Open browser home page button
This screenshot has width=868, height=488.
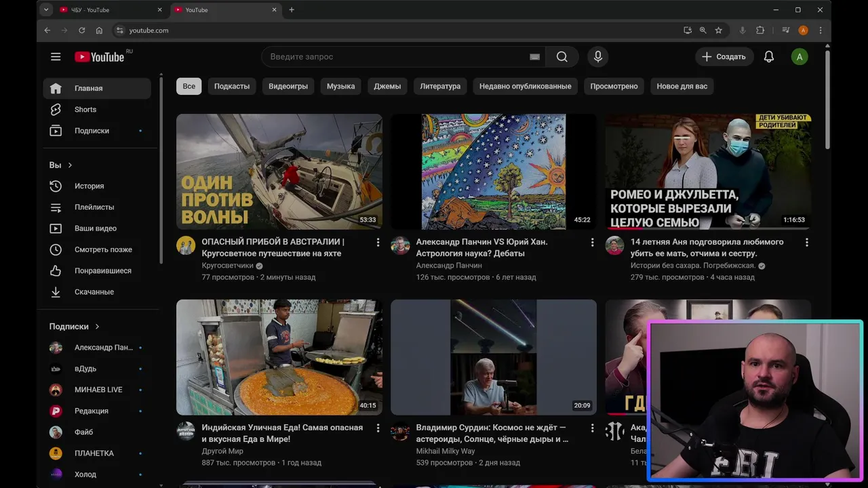99,30
